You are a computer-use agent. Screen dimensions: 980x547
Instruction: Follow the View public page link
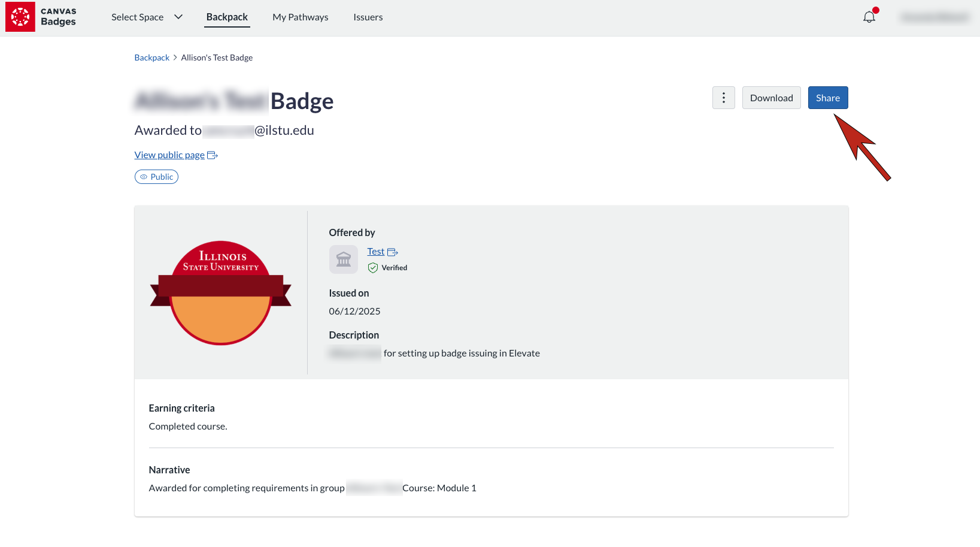(x=169, y=155)
